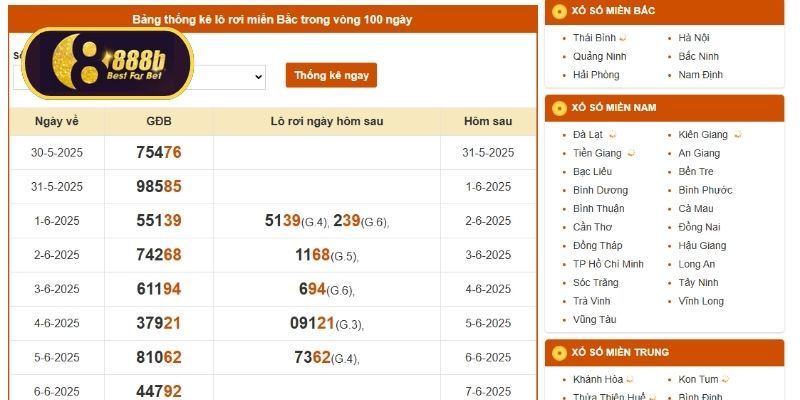This screenshot has height=400, width=800.
Task: Click the Ngày về column header
Action: pos(56,121)
